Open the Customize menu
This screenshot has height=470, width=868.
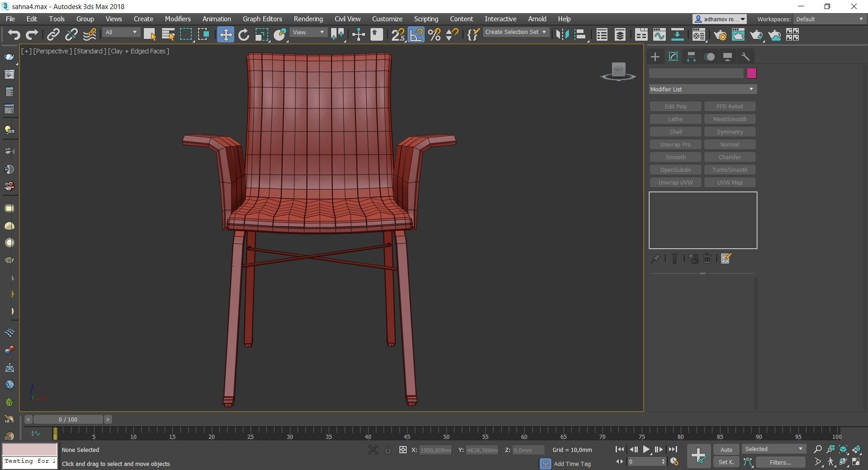tap(387, 19)
